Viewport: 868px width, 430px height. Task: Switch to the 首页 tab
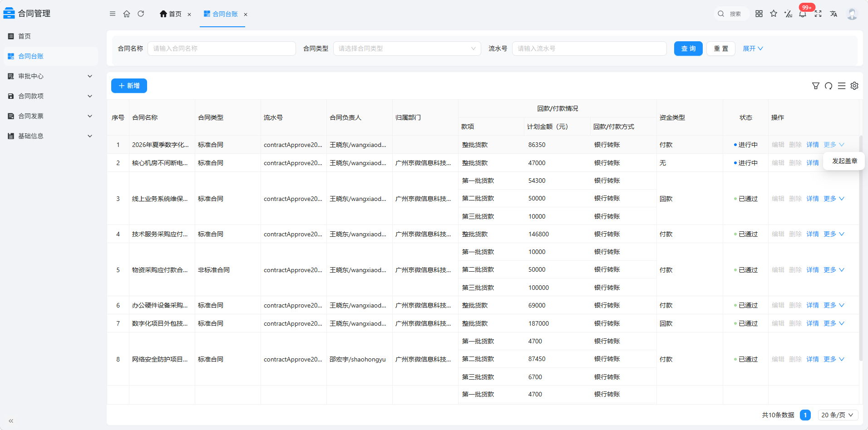pyautogui.click(x=171, y=14)
